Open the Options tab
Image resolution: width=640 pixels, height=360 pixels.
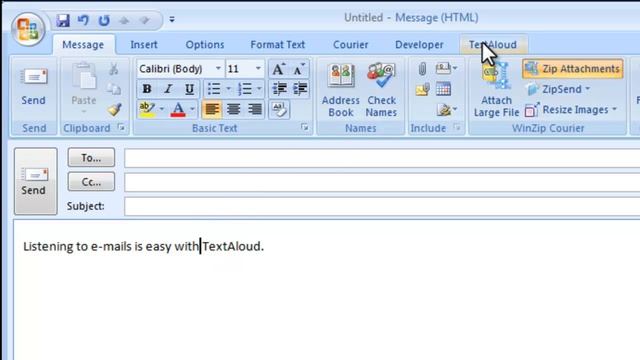[x=205, y=44]
